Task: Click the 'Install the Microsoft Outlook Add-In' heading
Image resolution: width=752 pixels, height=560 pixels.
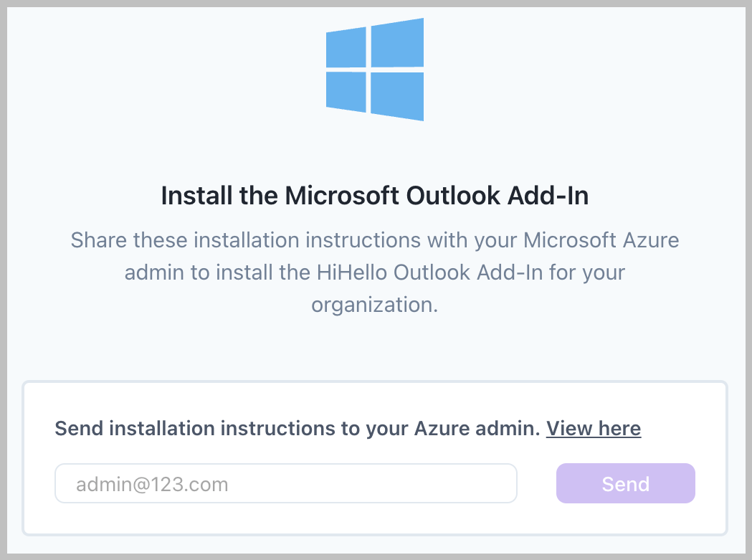Action: (x=374, y=196)
